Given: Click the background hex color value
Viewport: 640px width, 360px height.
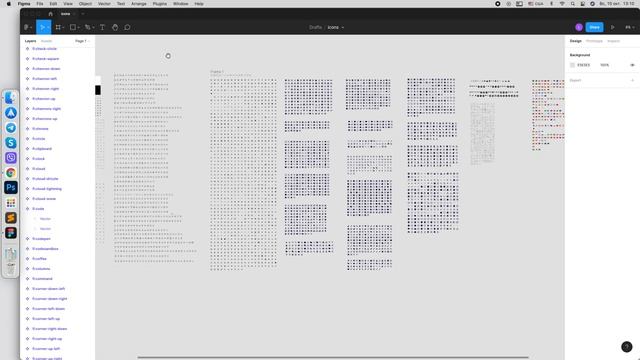Looking at the screenshot, I should coord(583,65).
